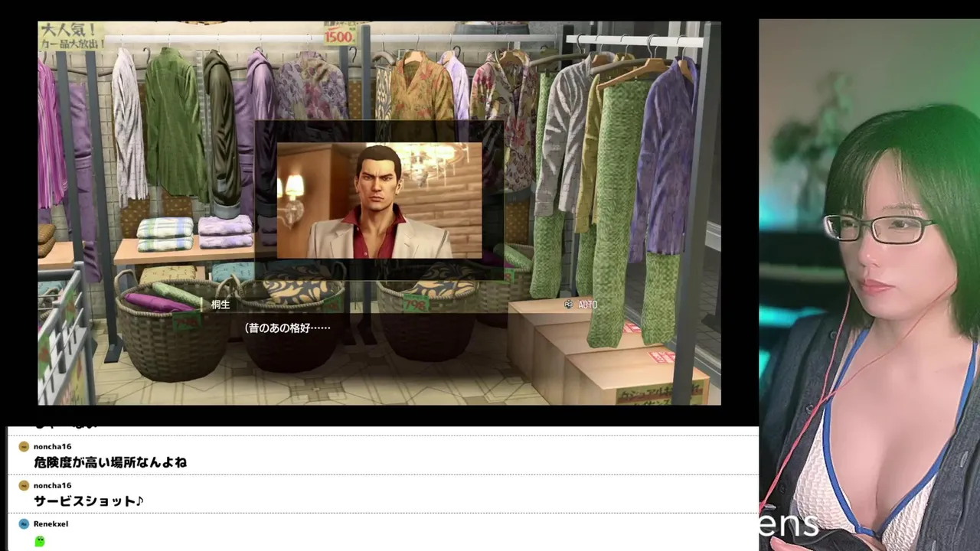The width and height of the screenshot is (980, 551).
Task: Click username noncha16 above サービスショット♪
Action: point(52,485)
